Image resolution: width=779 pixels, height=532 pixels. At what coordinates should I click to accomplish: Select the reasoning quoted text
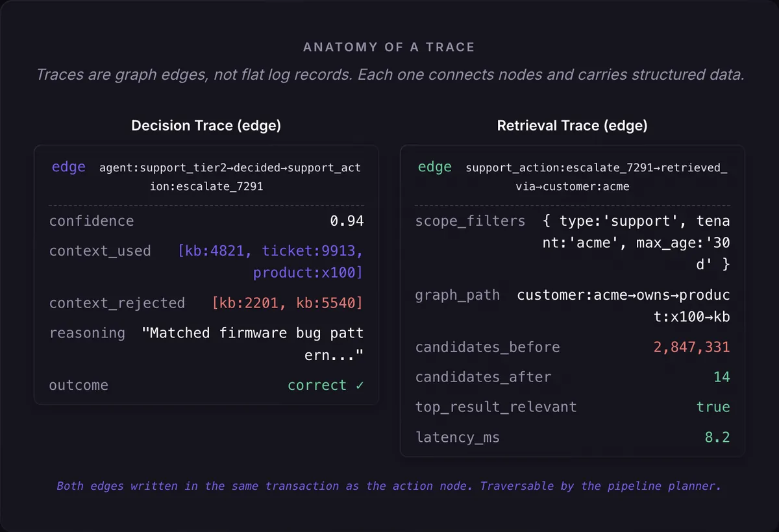pyautogui.click(x=253, y=343)
